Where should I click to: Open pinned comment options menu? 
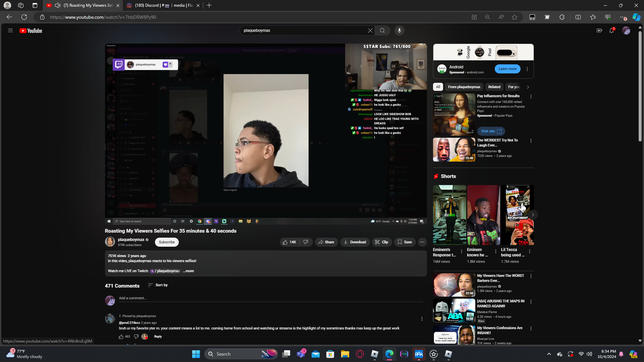tap(422, 319)
